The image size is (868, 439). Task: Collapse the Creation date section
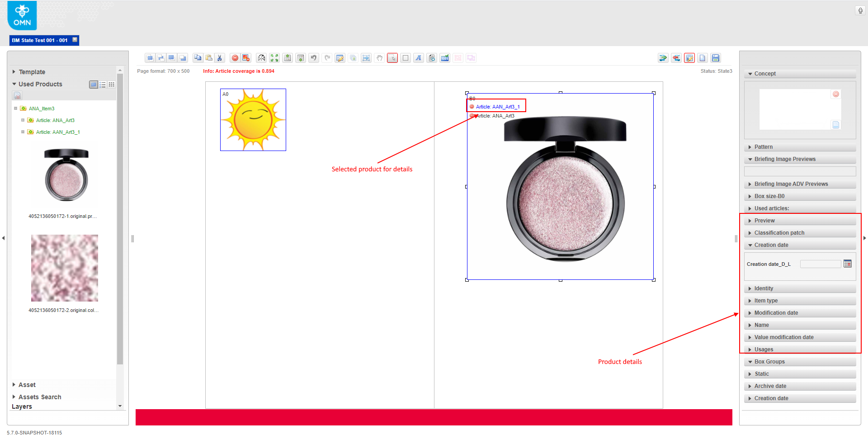coord(772,245)
